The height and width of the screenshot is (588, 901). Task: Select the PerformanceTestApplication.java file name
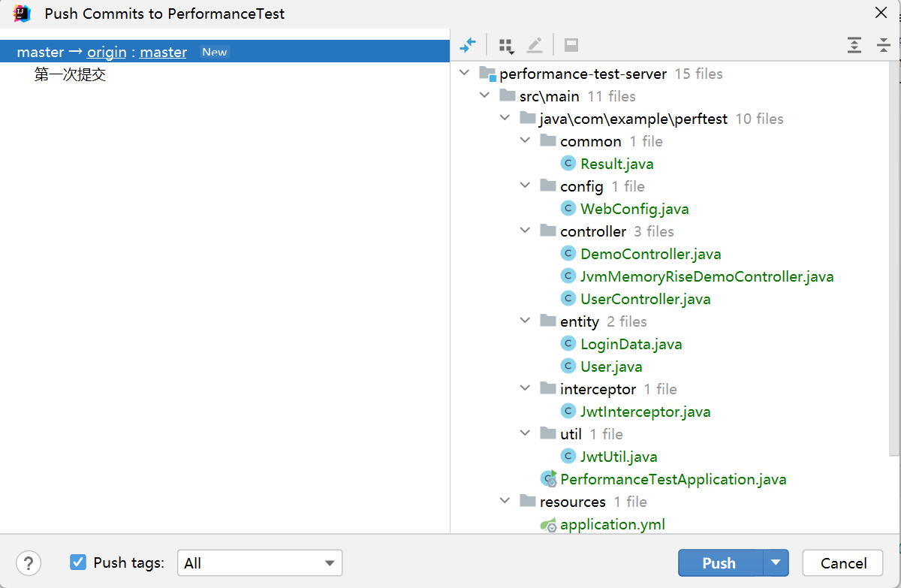[673, 479]
